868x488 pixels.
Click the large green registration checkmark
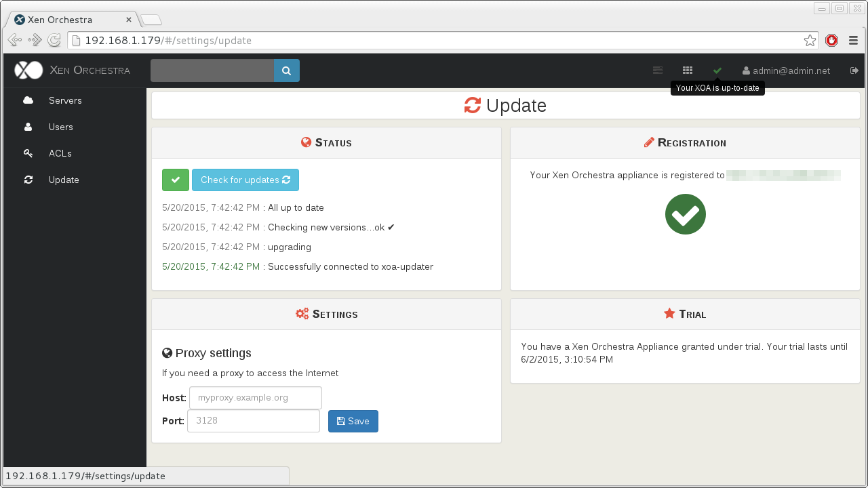point(686,214)
